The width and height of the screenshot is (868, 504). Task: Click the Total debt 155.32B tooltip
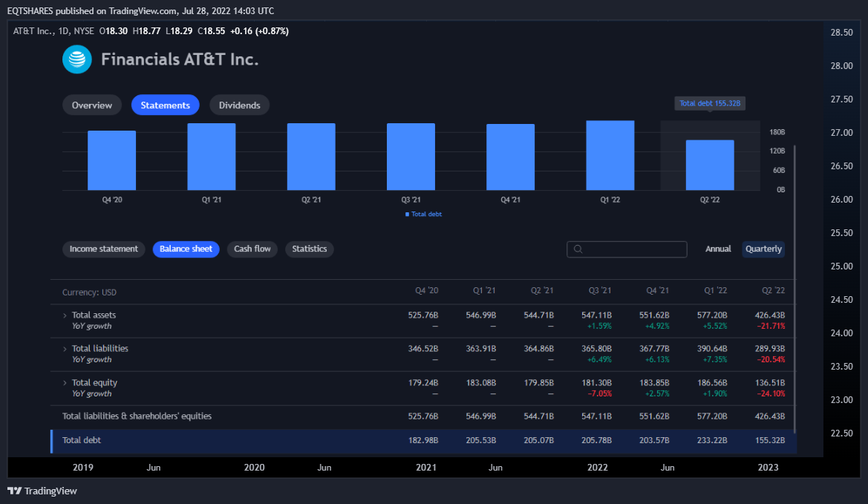tap(710, 103)
